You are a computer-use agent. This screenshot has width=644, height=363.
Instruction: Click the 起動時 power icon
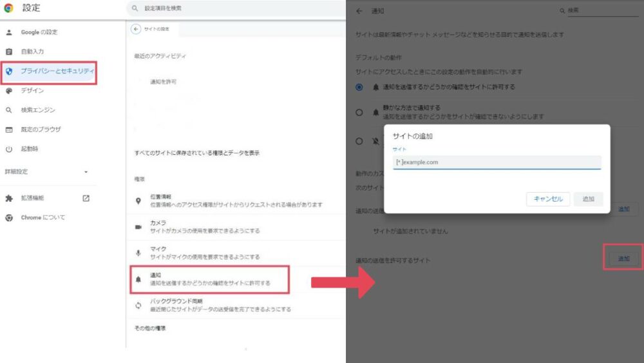(x=9, y=149)
